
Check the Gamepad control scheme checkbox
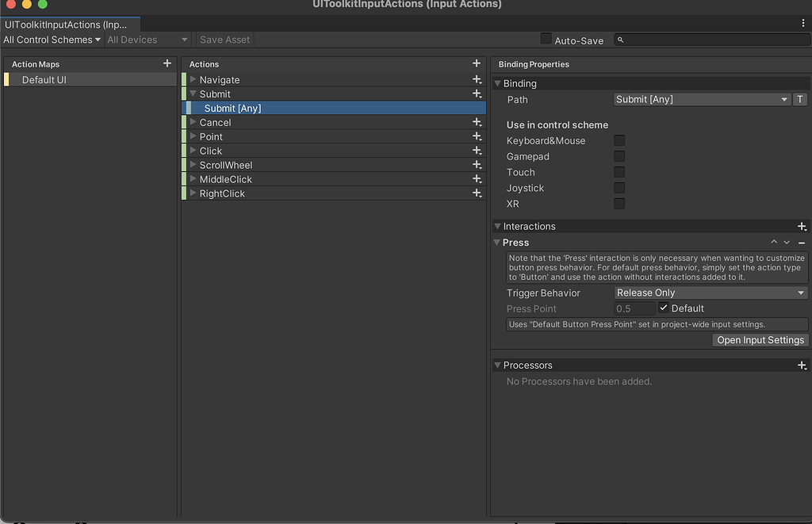pyautogui.click(x=619, y=156)
